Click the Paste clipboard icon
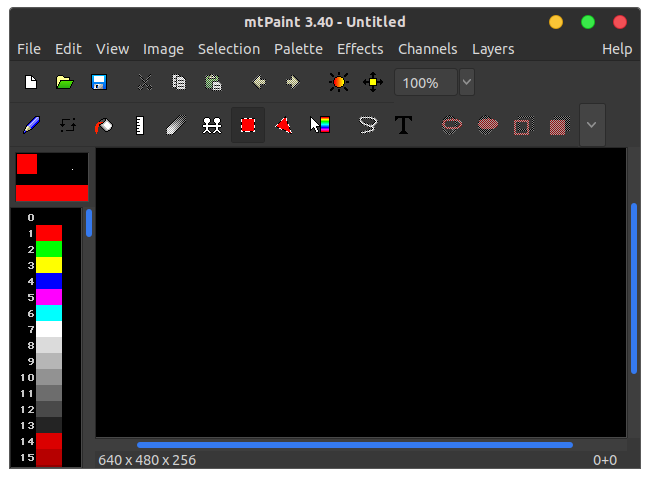This screenshot has height=478, width=650. click(213, 82)
